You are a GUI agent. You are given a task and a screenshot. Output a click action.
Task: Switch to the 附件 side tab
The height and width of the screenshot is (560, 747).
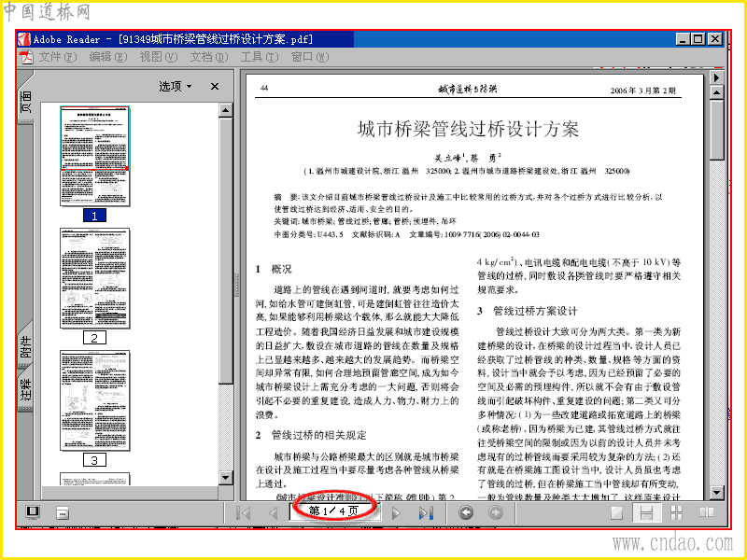[x=26, y=346]
